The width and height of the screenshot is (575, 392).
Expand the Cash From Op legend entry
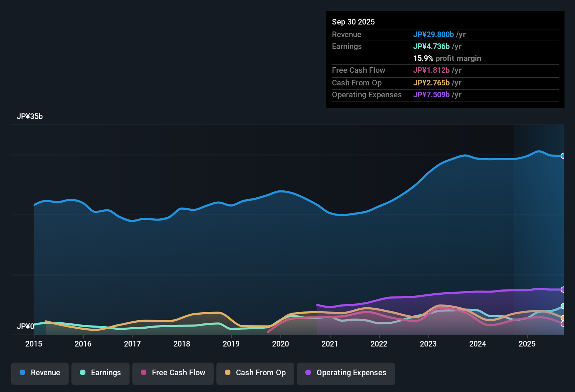(x=255, y=373)
